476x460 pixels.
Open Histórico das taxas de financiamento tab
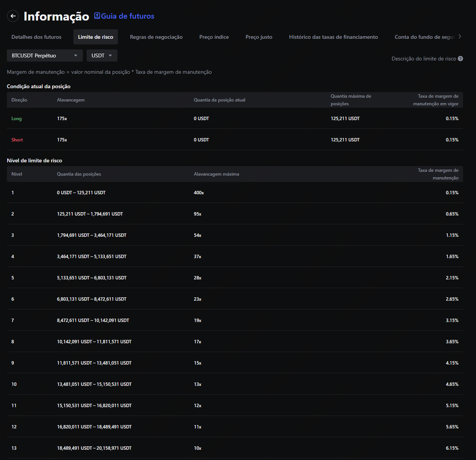click(x=333, y=37)
